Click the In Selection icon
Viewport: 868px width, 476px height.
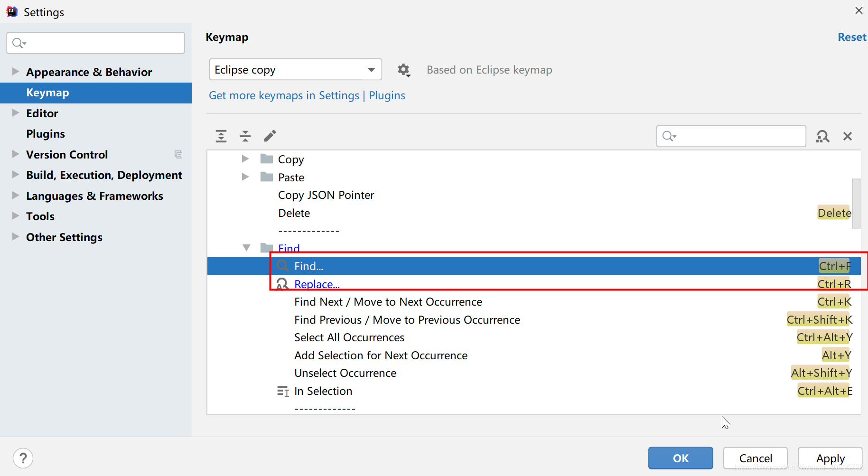(x=283, y=391)
